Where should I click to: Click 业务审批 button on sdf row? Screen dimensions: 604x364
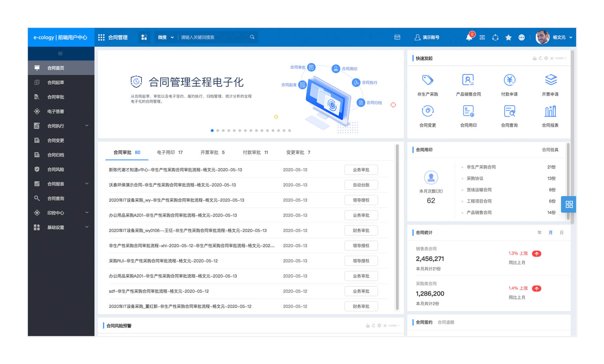coord(361,291)
